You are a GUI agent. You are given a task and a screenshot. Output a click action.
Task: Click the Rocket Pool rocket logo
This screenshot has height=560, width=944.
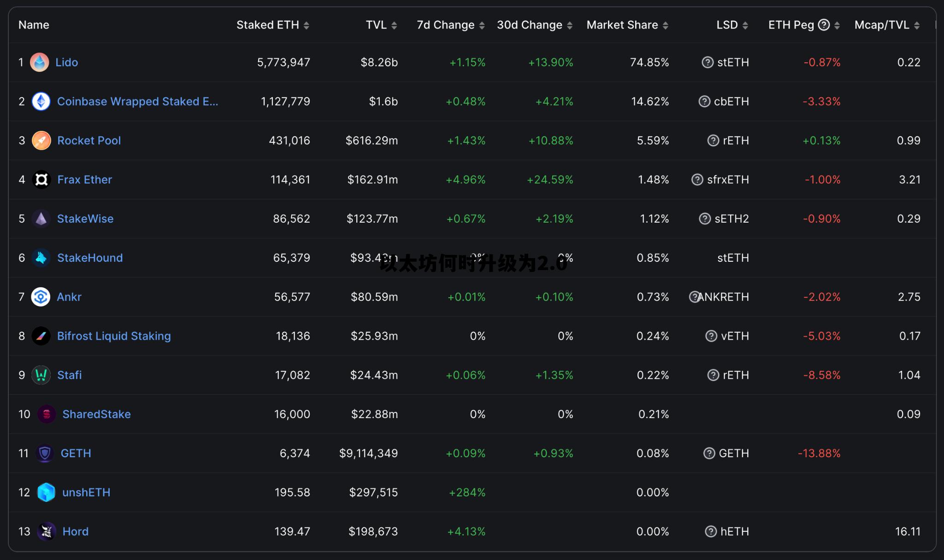click(x=41, y=141)
